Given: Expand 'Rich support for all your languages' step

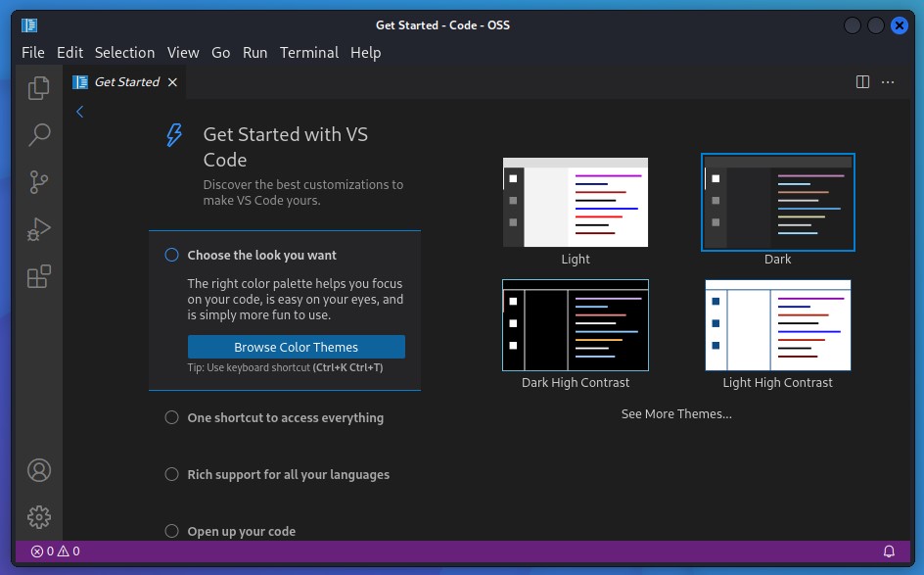Looking at the screenshot, I should (288, 474).
